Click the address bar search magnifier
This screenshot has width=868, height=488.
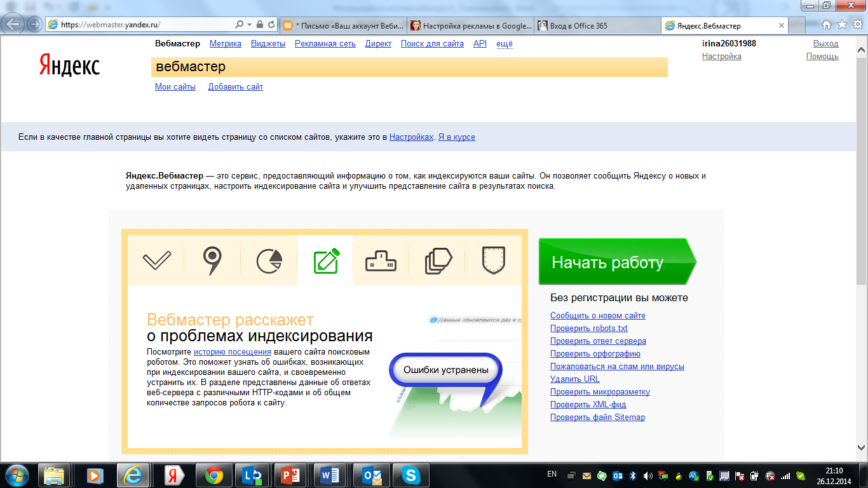tap(239, 25)
